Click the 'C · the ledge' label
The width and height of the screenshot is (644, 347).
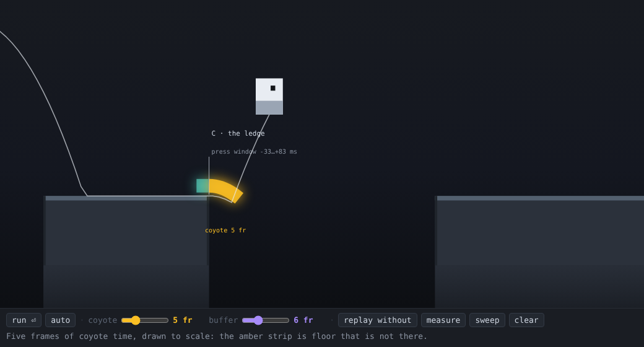[238, 133]
